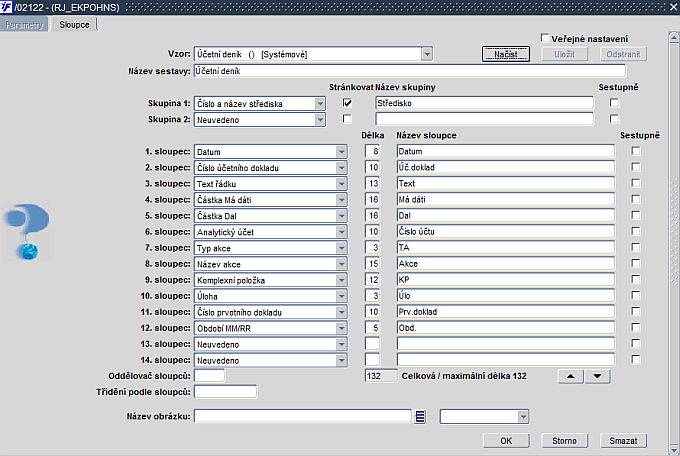Toggle Sestupně for 9. sloupec KP
This screenshot has height=456, width=680.
point(636,279)
